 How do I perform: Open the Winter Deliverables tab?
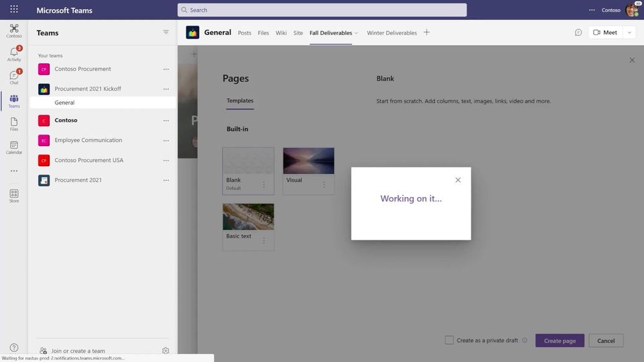coord(392,33)
